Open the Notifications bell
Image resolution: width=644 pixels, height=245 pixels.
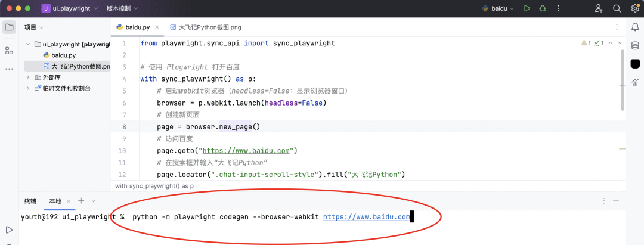click(635, 27)
